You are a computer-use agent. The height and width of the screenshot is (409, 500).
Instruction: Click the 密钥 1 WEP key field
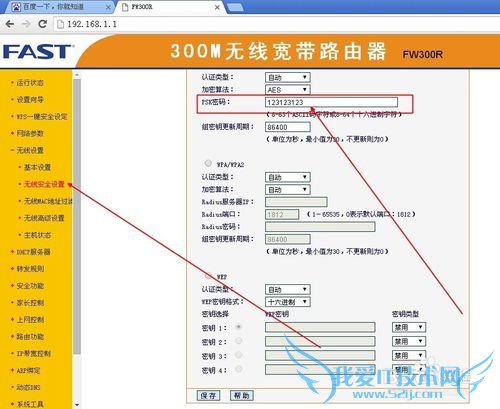[320, 327]
